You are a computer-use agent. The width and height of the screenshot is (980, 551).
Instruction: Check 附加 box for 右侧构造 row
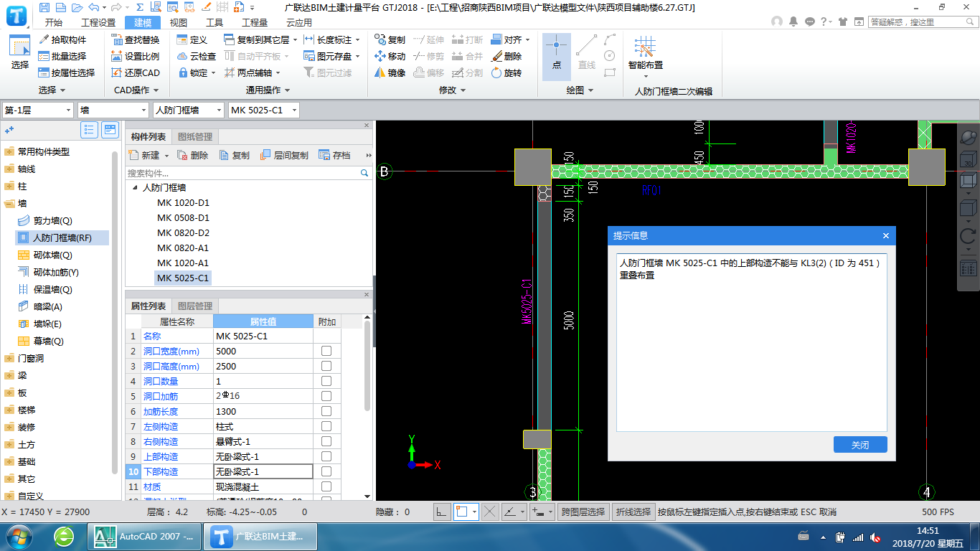tap(326, 441)
